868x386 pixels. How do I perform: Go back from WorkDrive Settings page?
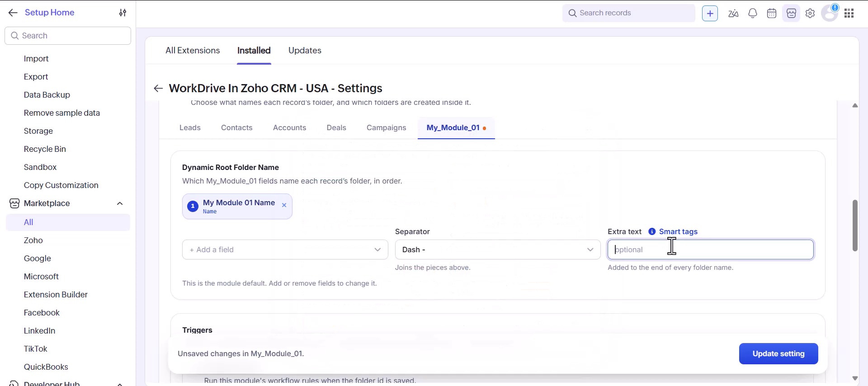(158, 88)
